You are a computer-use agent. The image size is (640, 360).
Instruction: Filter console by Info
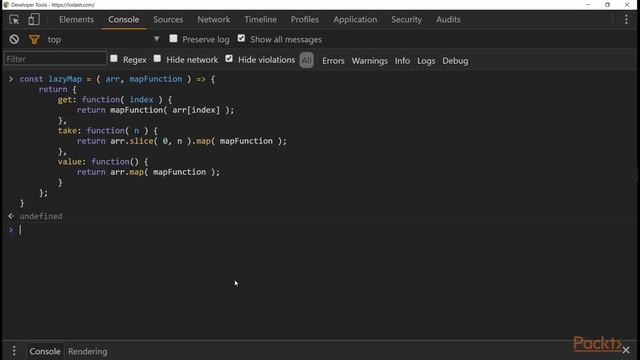point(402,61)
